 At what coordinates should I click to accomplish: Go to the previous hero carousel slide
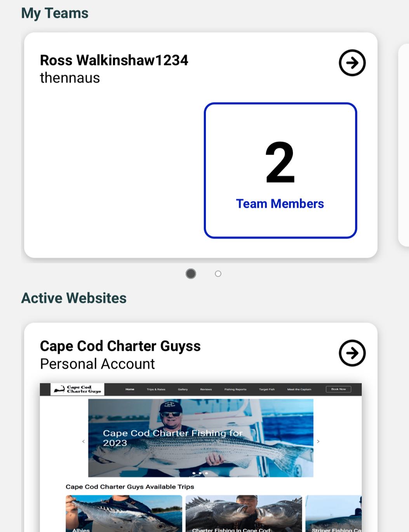click(84, 441)
